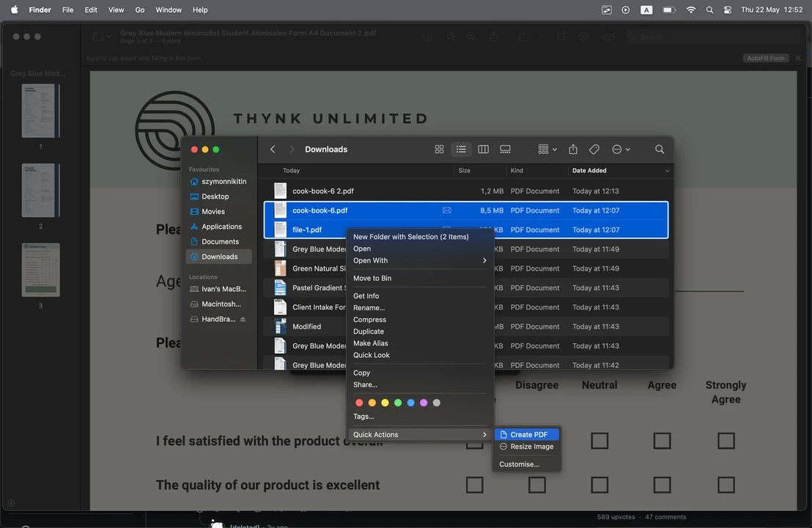Click the form filling icon in Preview toolbar
The width and height of the screenshot is (812, 528).
click(x=609, y=37)
